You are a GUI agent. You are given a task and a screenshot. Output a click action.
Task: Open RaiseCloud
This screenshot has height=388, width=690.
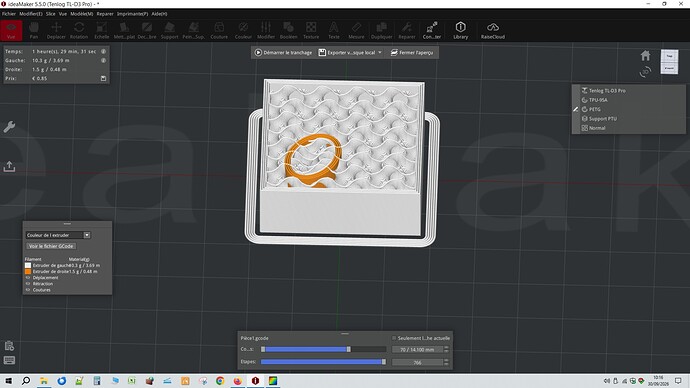[x=492, y=30]
